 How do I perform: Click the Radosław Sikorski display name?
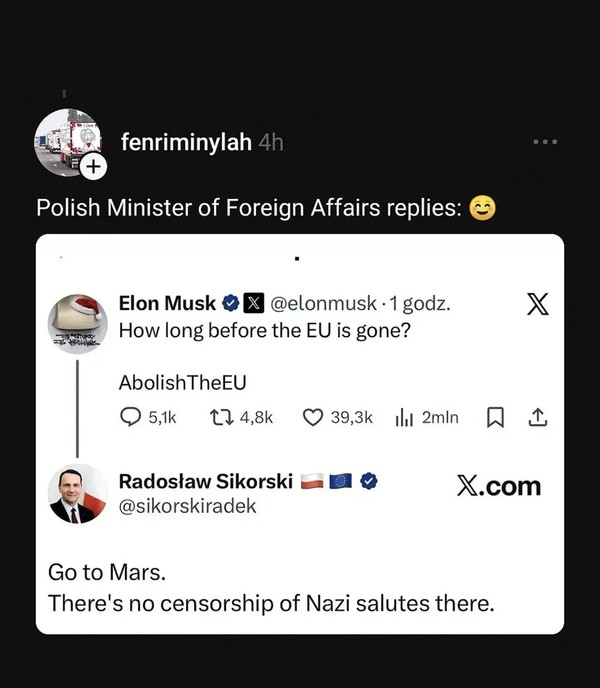(x=206, y=481)
